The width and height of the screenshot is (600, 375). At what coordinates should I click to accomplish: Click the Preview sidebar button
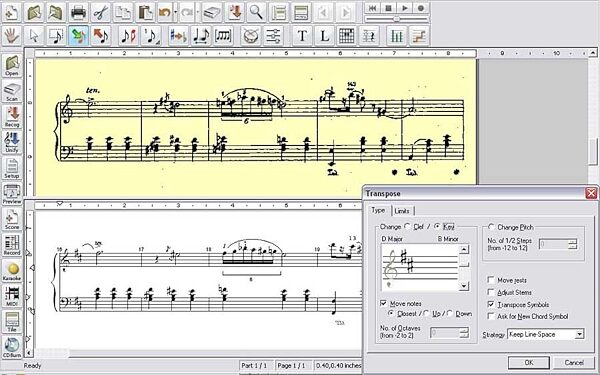12,194
